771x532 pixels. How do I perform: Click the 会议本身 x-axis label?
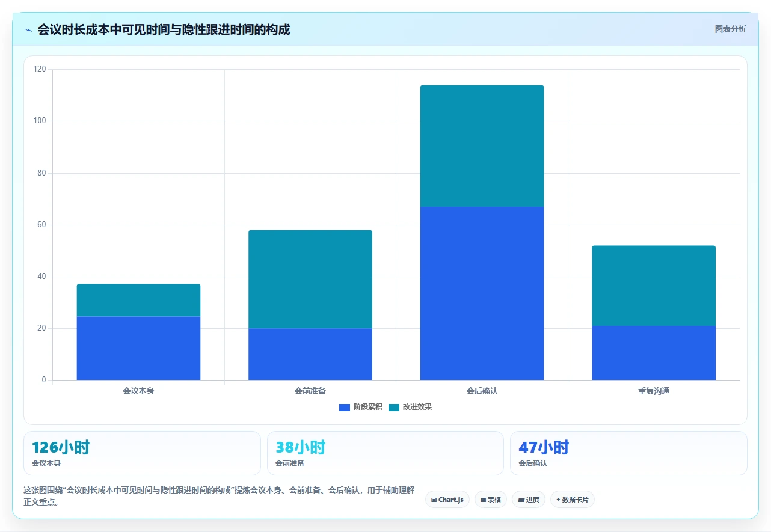(138, 391)
